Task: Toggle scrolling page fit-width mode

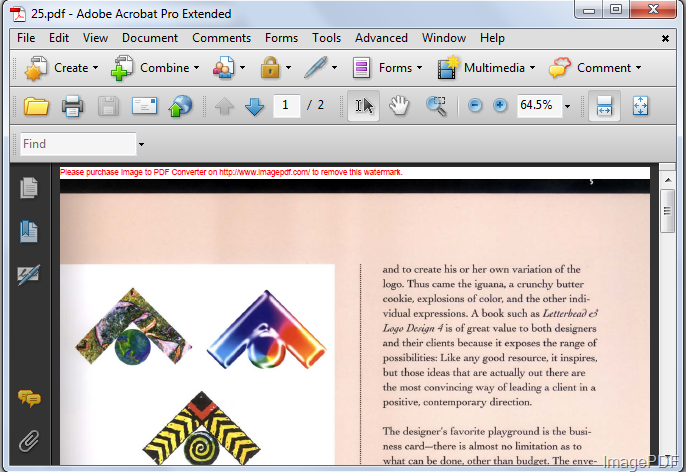Action: (x=604, y=106)
